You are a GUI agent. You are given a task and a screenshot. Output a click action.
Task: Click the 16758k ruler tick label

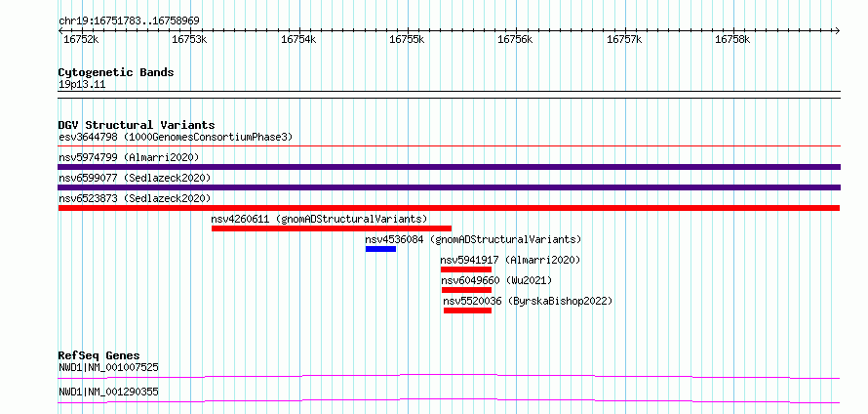point(733,39)
